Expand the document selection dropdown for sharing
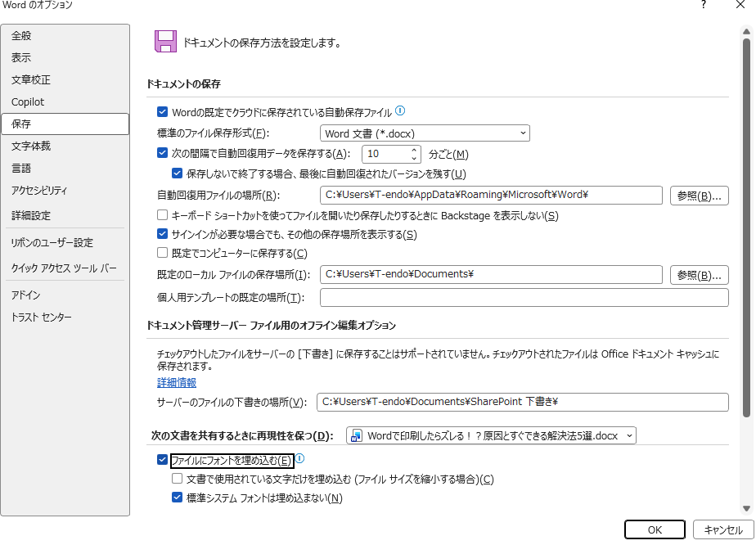The height and width of the screenshot is (545, 756). tap(628, 436)
